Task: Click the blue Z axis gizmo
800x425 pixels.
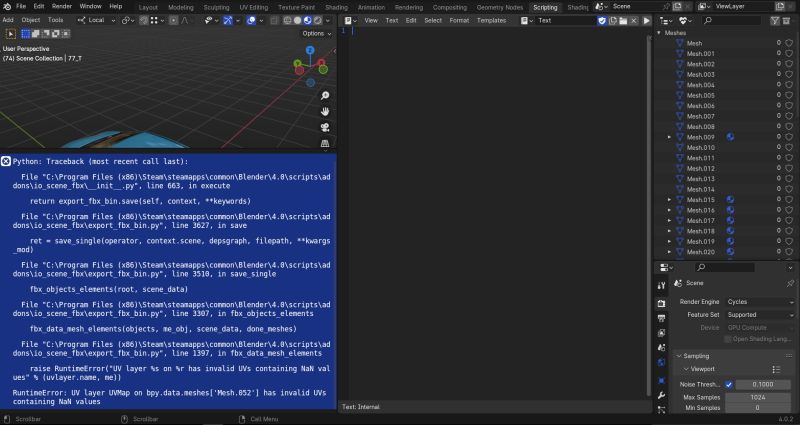Action: [x=310, y=50]
